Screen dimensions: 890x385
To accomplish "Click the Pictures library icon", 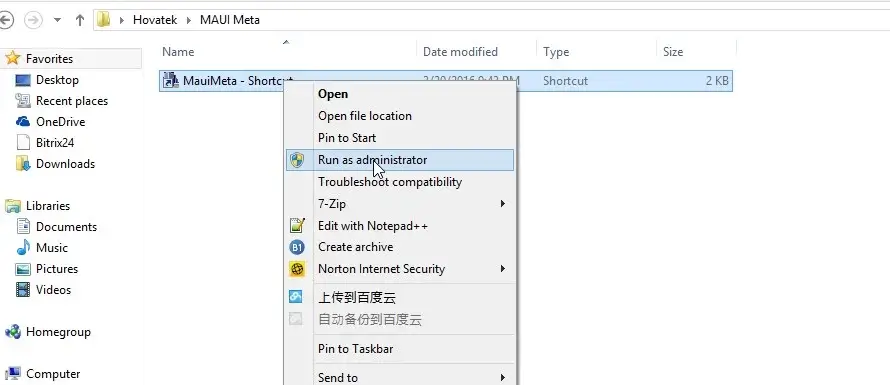I will point(23,269).
